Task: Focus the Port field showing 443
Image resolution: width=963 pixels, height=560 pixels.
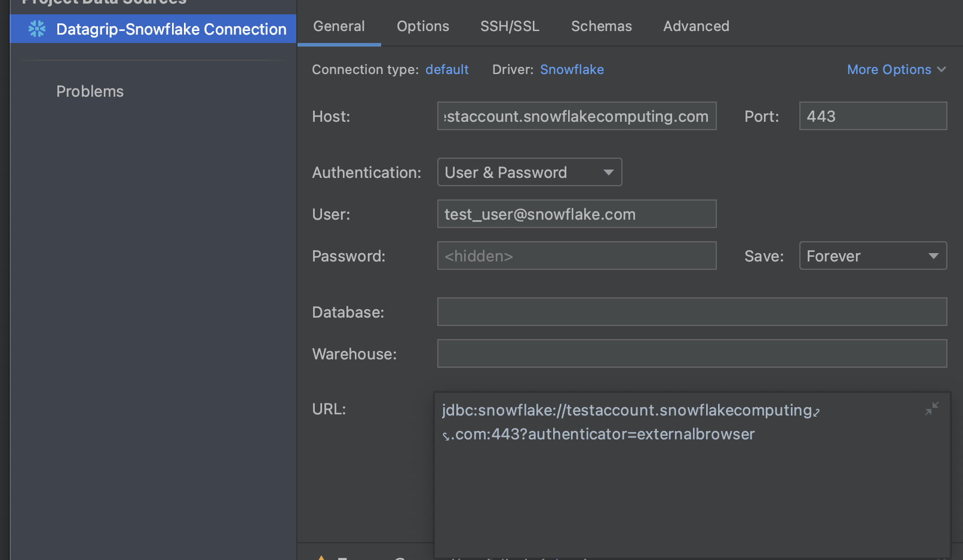Action: coord(872,116)
